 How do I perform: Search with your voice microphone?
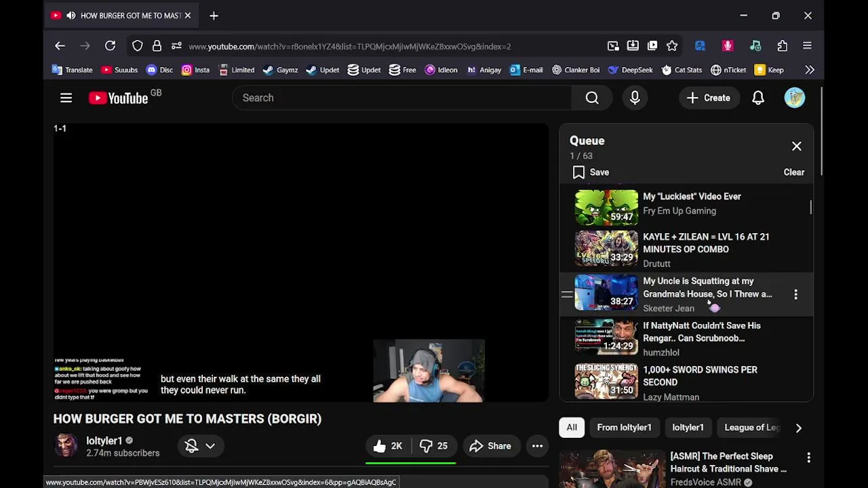click(x=635, y=98)
